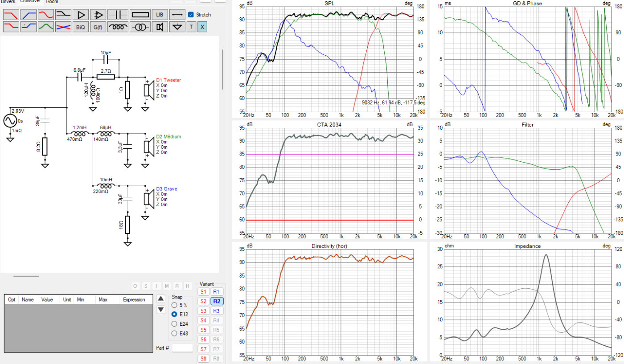
Task: Select the capacitor component icon
Action: coord(118,15)
